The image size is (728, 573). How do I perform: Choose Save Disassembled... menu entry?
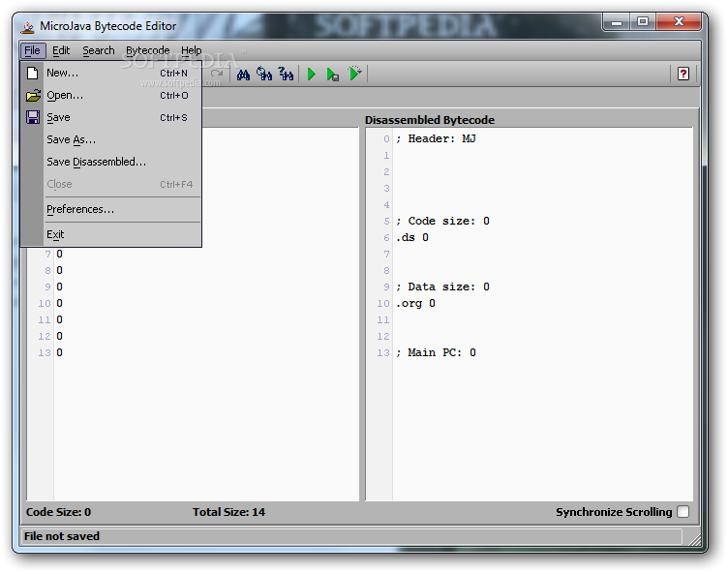point(111,162)
